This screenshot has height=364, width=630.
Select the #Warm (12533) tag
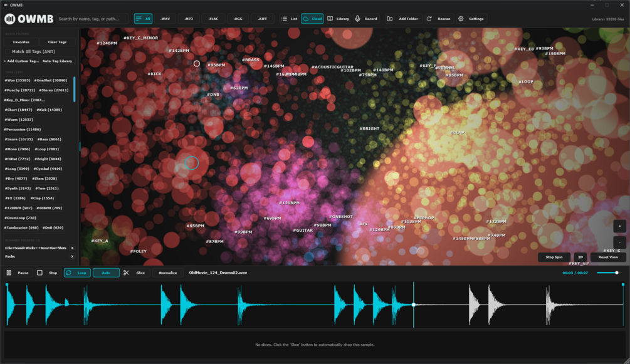(19, 119)
